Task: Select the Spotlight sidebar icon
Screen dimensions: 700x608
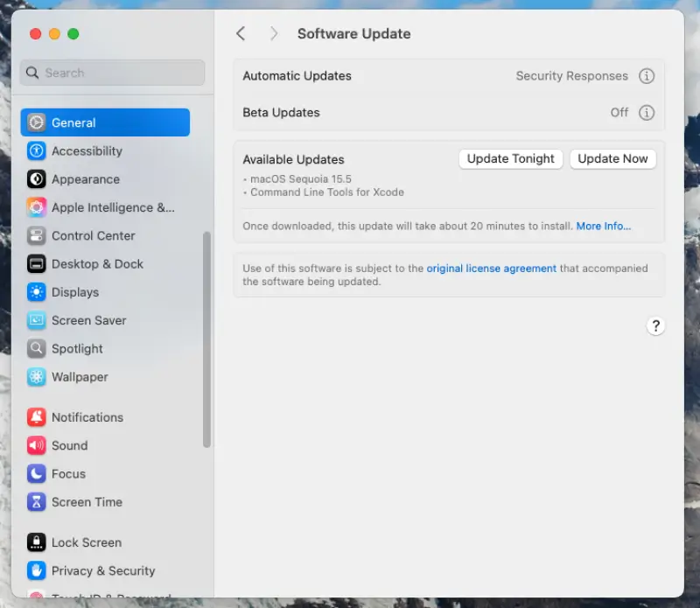Action: (36, 349)
